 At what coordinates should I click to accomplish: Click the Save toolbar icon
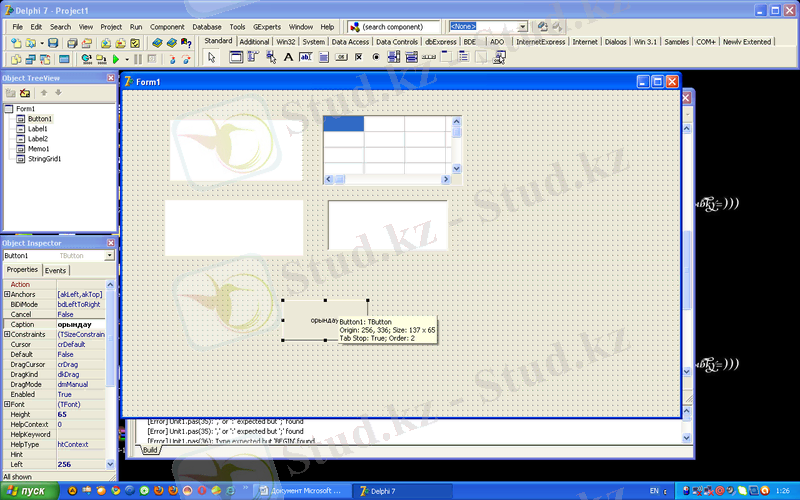53,43
